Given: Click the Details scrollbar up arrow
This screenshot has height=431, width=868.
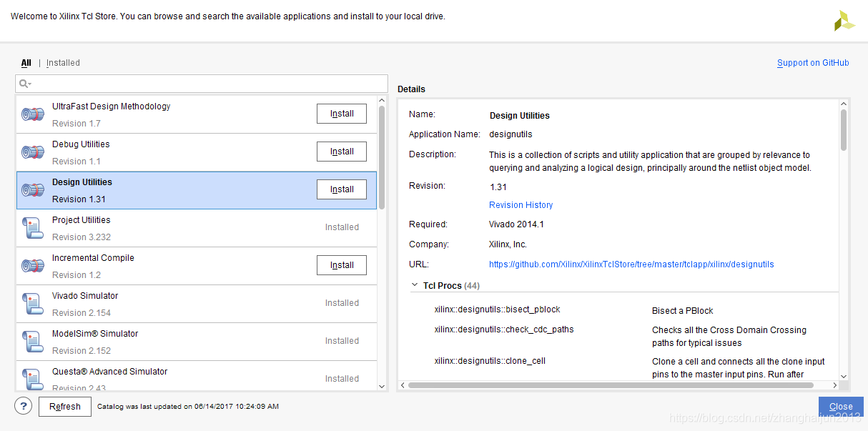Looking at the screenshot, I should pos(844,103).
